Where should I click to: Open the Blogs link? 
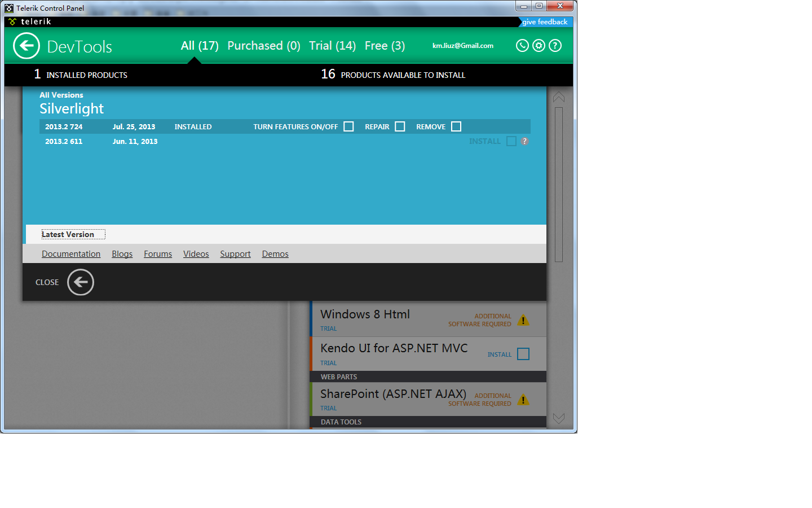pyautogui.click(x=122, y=254)
